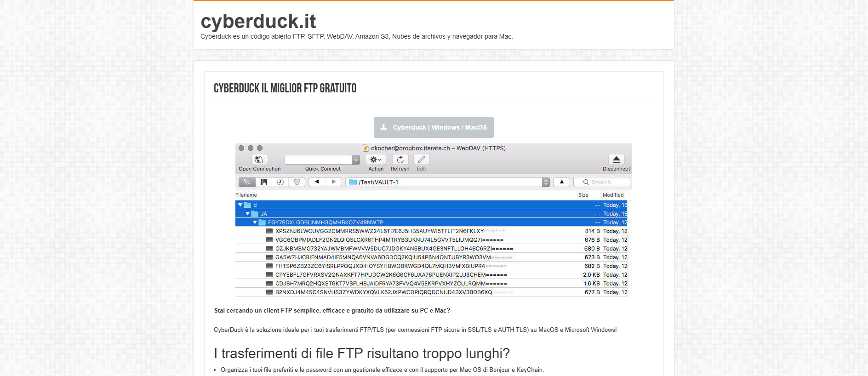Screen dimensions: 868x376
Task: Go back with the left arrow
Action: click(x=317, y=182)
